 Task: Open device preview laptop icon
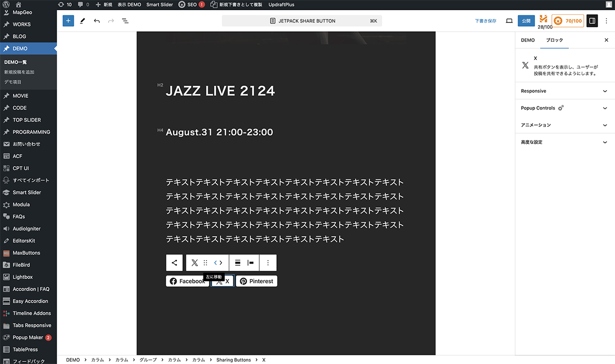[x=509, y=21]
